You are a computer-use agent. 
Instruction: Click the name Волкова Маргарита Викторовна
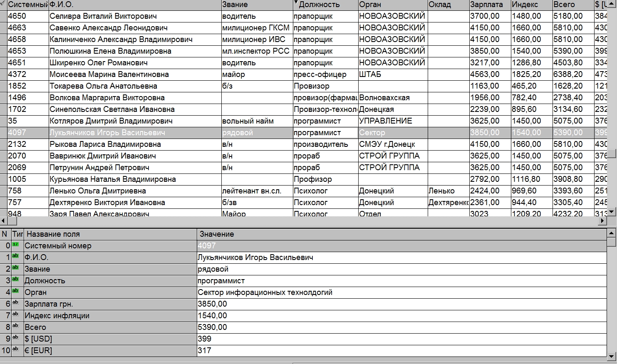click(107, 98)
